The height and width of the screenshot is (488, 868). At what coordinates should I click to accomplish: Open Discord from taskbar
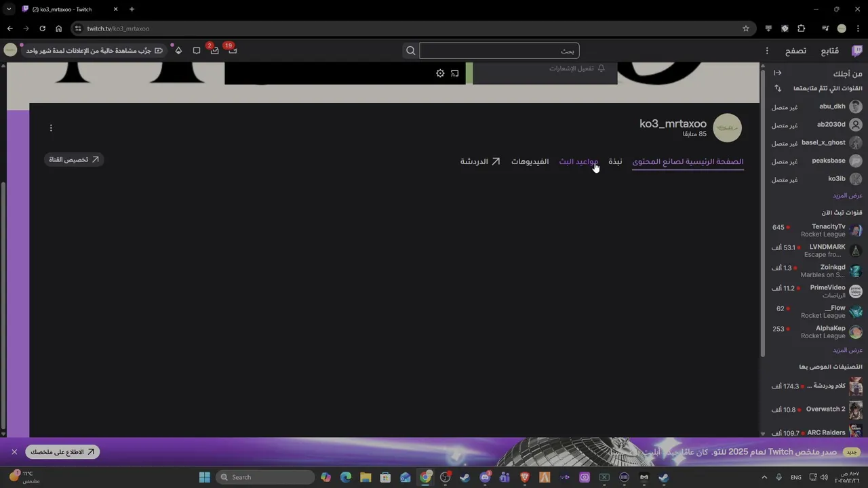click(485, 477)
